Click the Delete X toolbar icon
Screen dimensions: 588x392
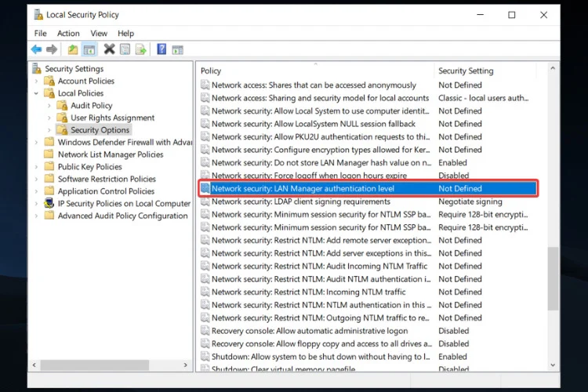109,49
